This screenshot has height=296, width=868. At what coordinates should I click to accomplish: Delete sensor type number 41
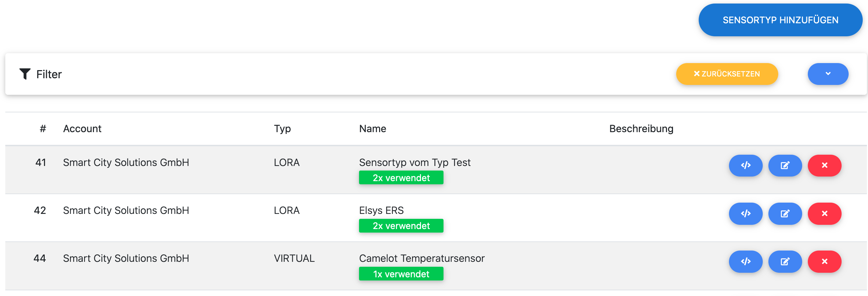click(x=824, y=165)
